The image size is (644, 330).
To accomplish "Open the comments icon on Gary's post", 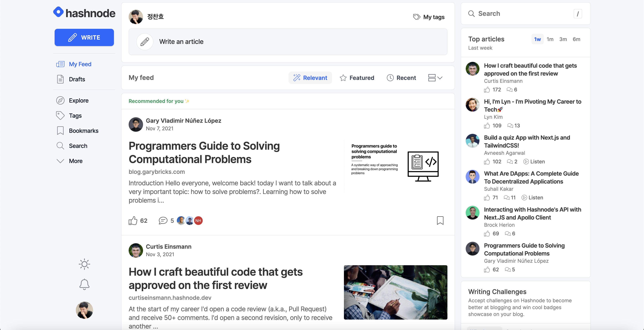I will pyautogui.click(x=163, y=221).
